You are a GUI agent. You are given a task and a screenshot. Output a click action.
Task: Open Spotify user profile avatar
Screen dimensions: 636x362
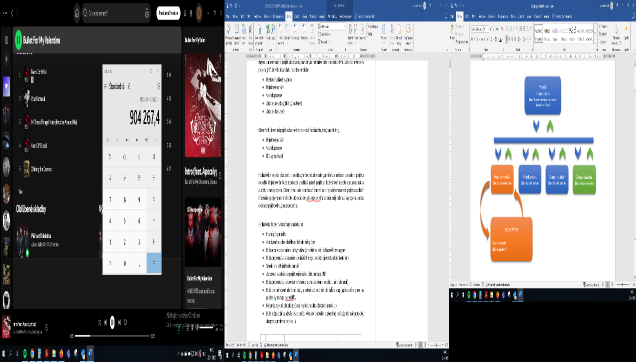point(199,13)
